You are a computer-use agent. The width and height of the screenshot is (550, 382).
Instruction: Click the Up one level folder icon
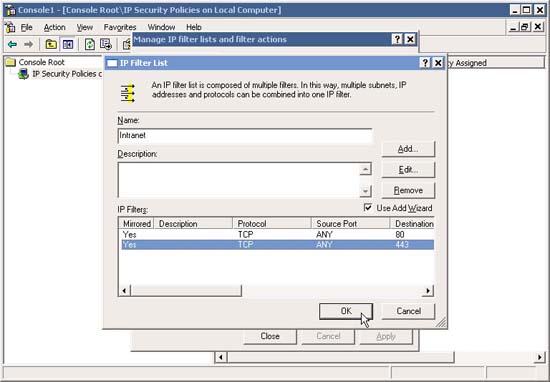[x=51, y=44]
